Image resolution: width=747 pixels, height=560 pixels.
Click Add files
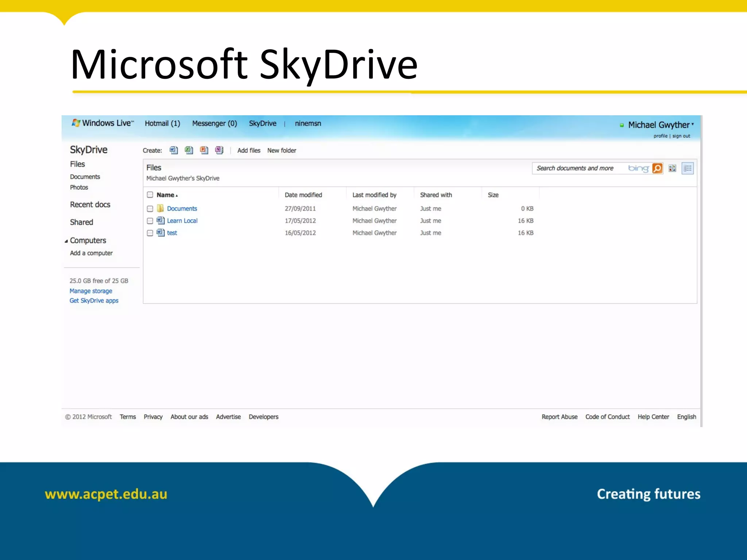coord(249,151)
